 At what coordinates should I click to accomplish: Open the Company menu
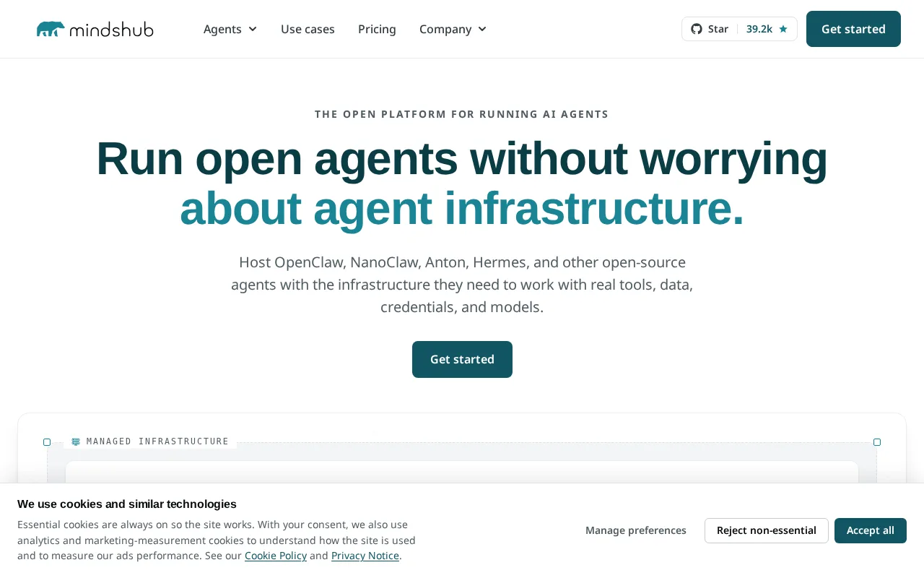pyautogui.click(x=453, y=29)
